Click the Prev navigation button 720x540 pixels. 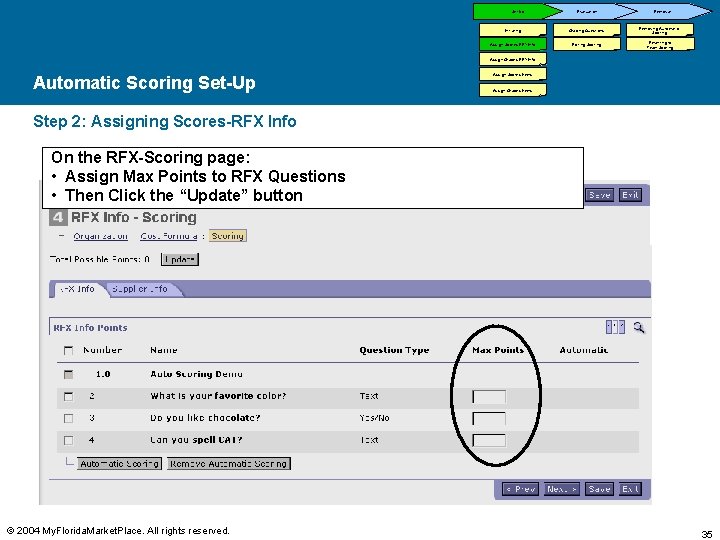click(x=520, y=489)
